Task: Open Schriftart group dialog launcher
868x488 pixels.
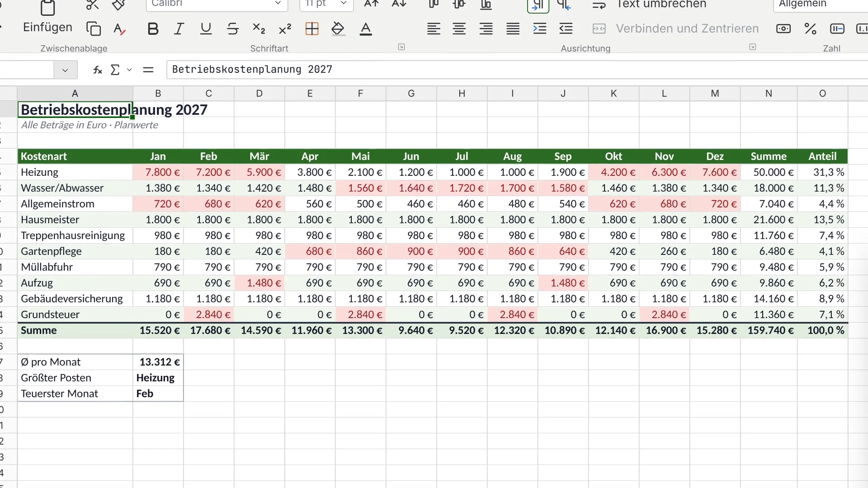Action: [401, 47]
